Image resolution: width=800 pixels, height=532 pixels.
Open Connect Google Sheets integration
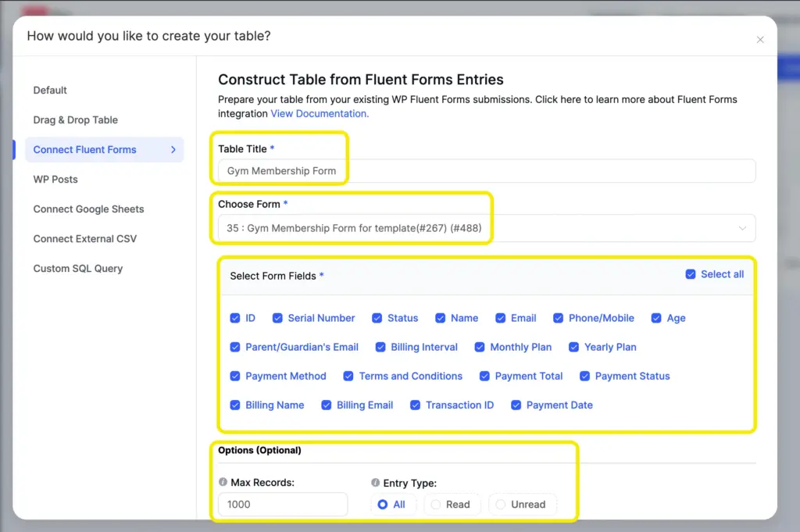[88, 209]
